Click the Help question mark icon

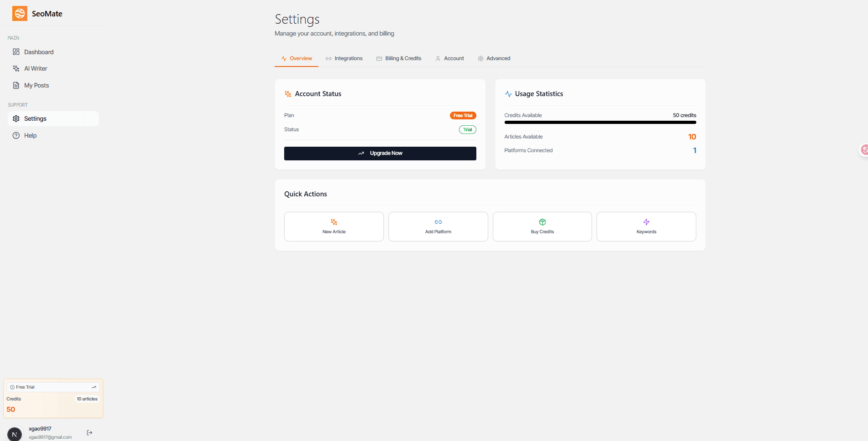[x=16, y=135]
